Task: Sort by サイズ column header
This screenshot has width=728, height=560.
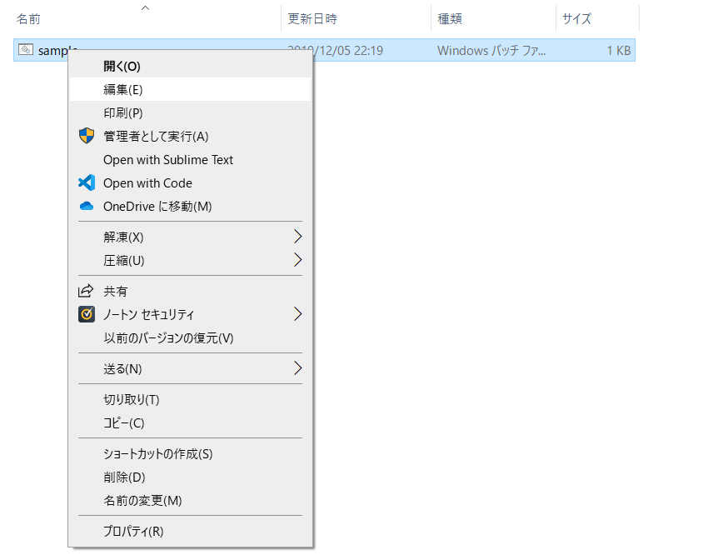Action: click(576, 18)
